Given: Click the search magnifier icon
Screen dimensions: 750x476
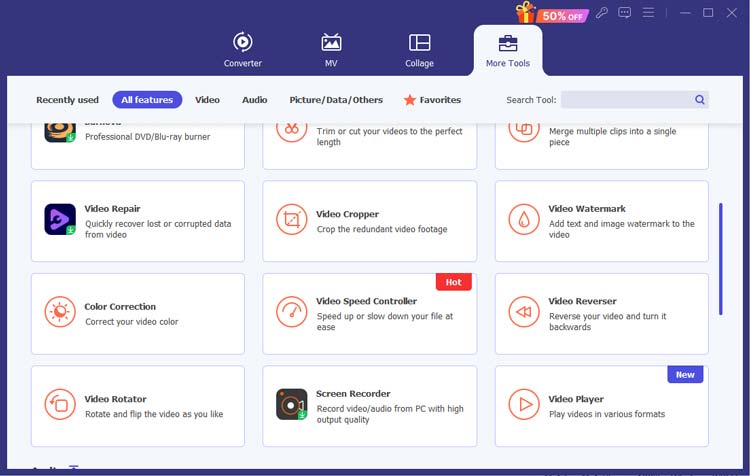Looking at the screenshot, I should [x=700, y=100].
